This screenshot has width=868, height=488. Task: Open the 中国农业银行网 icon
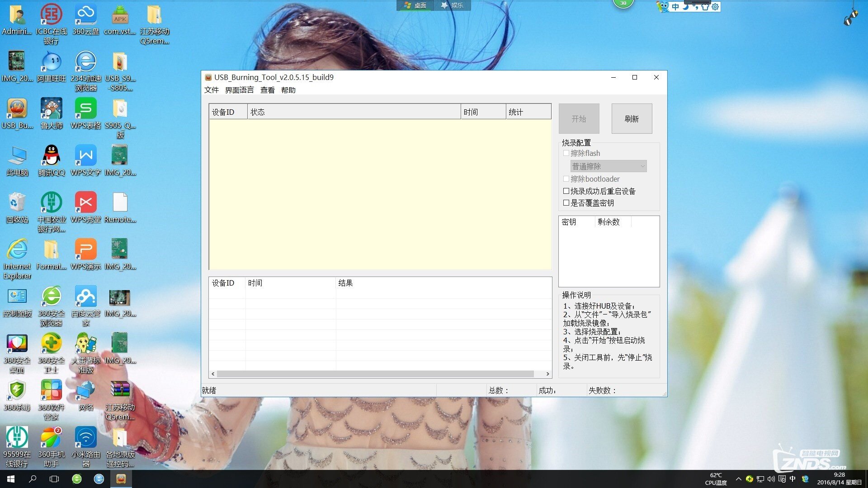point(51,212)
